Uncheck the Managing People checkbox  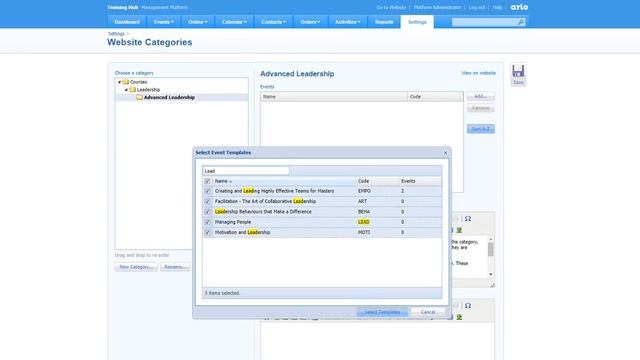pyautogui.click(x=207, y=222)
